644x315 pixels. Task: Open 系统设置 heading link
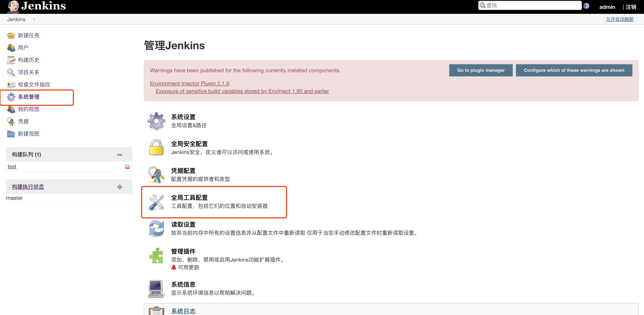(x=183, y=117)
